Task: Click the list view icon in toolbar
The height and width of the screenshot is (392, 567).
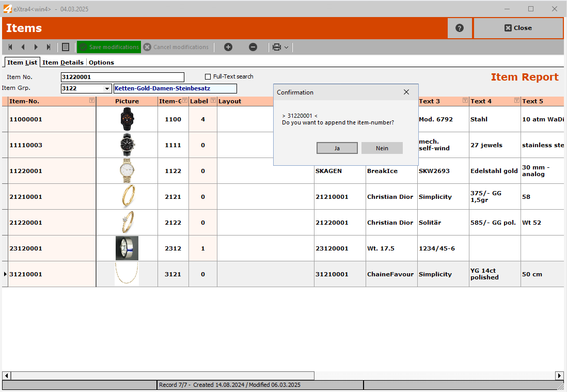Action: point(66,47)
